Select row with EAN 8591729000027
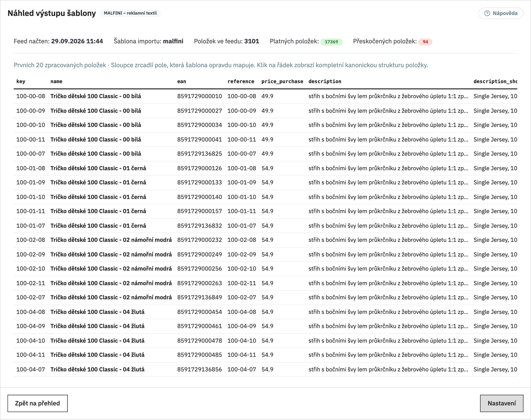531x420 pixels. (265, 111)
